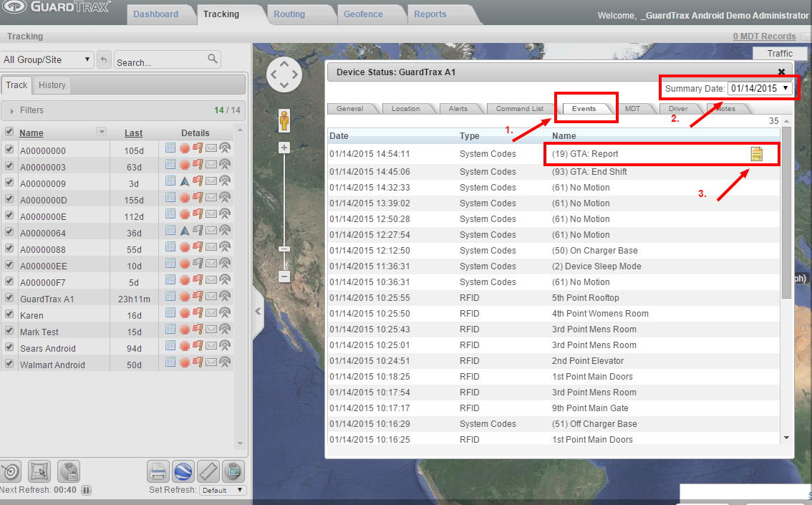Click the Street View pegman icon
812x505 pixels.
point(284,120)
